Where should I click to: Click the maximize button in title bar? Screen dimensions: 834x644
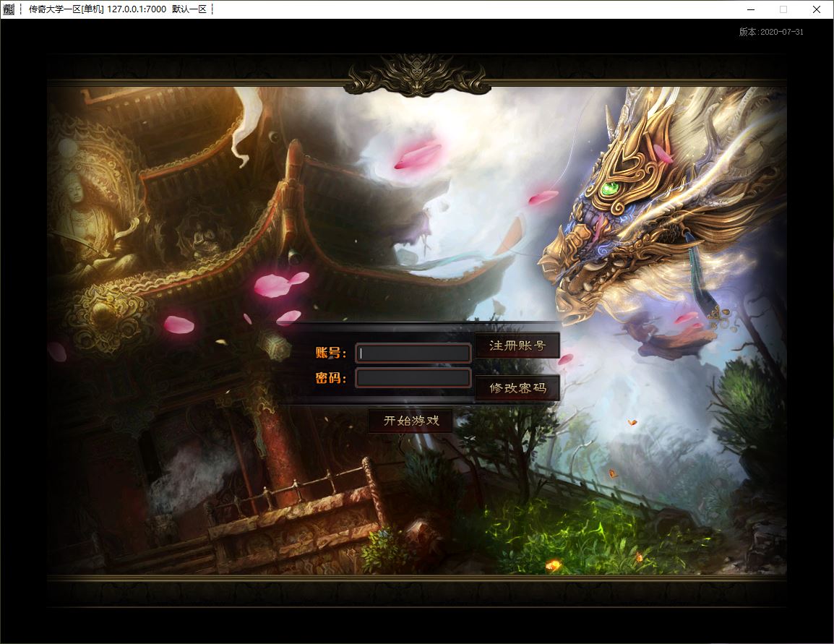click(x=783, y=9)
